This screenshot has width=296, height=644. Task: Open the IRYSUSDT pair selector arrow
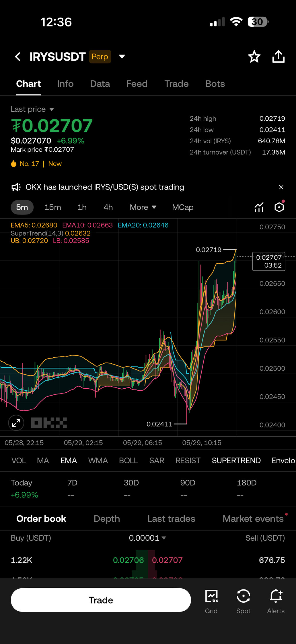pyautogui.click(x=122, y=57)
